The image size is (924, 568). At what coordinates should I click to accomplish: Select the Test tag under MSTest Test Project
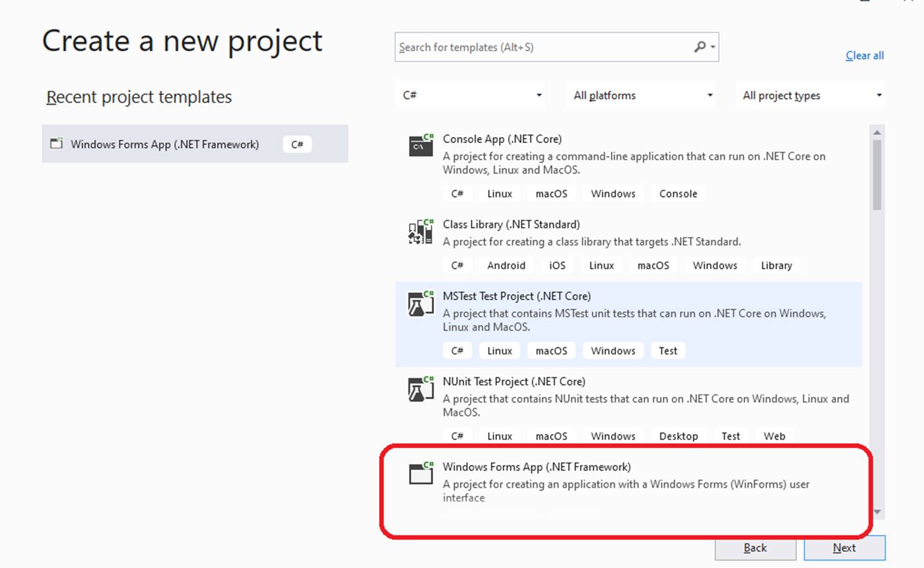(668, 350)
